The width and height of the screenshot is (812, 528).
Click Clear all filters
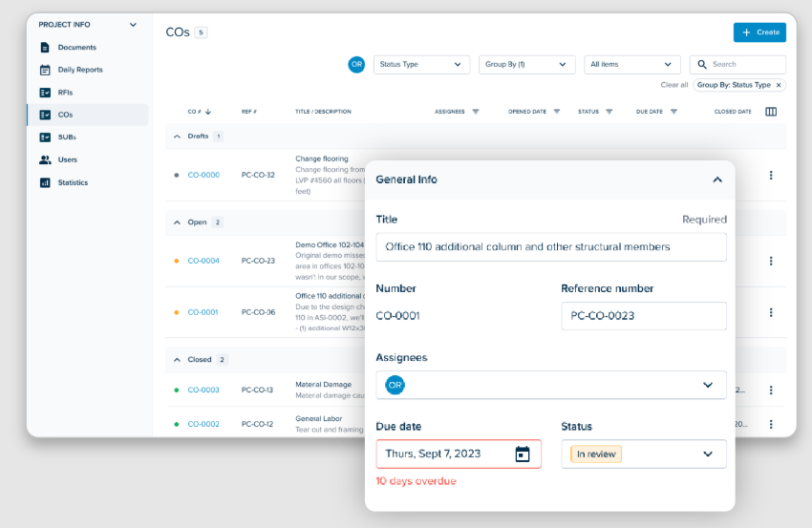(x=673, y=85)
